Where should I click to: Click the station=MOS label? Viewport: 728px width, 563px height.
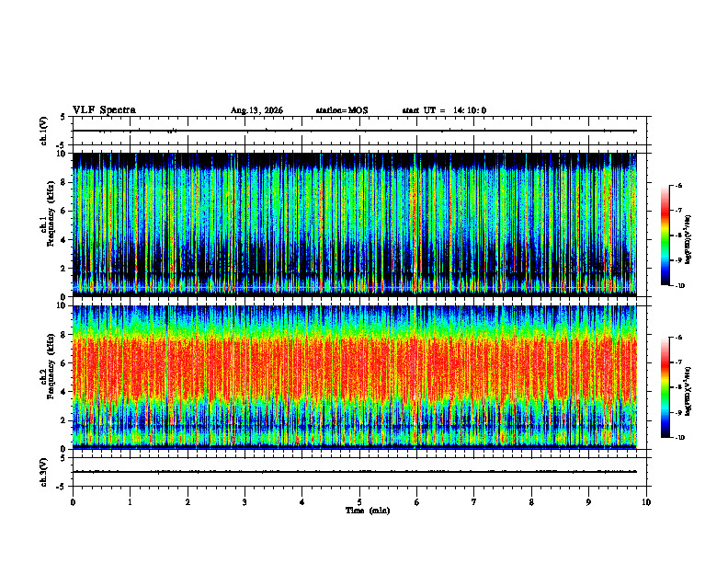pyautogui.click(x=342, y=110)
